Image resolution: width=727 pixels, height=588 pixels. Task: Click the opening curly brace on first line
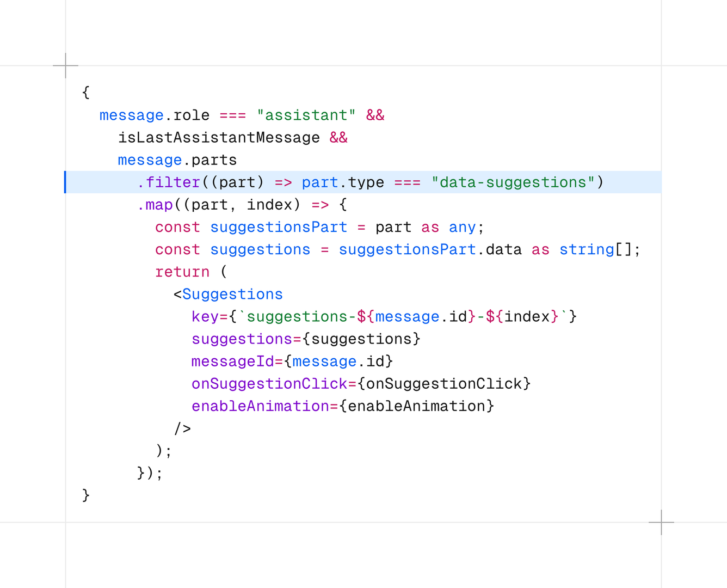pos(86,93)
